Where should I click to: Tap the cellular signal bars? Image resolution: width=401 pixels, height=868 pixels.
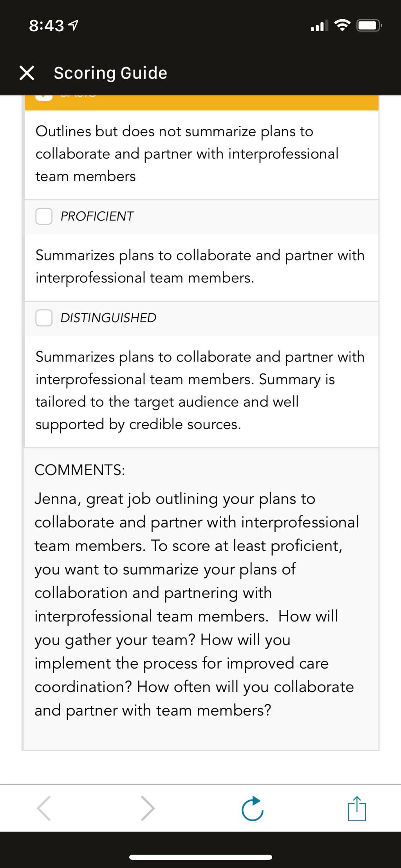click(319, 26)
